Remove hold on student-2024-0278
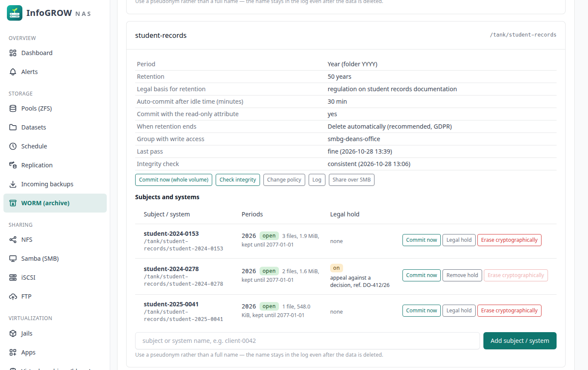The width and height of the screenshot is (588, 370). (462, 275)
